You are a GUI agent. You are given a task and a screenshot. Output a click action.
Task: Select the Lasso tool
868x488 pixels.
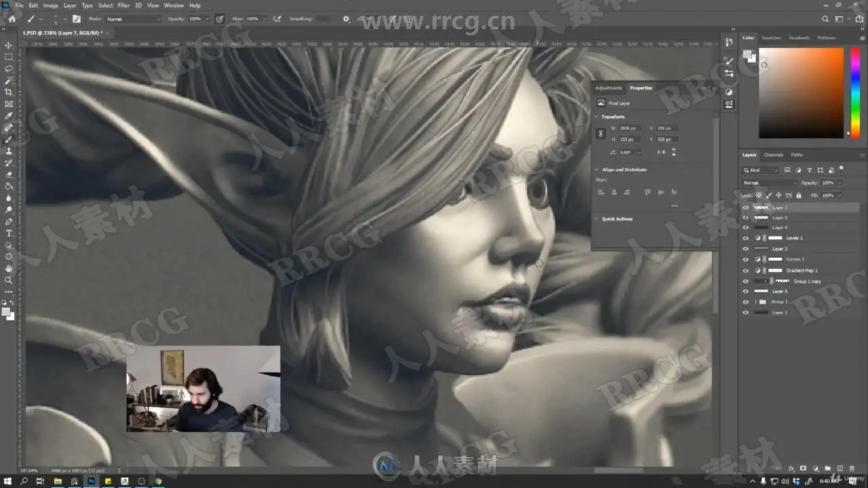pyautogui.click(x=9, y=68)
